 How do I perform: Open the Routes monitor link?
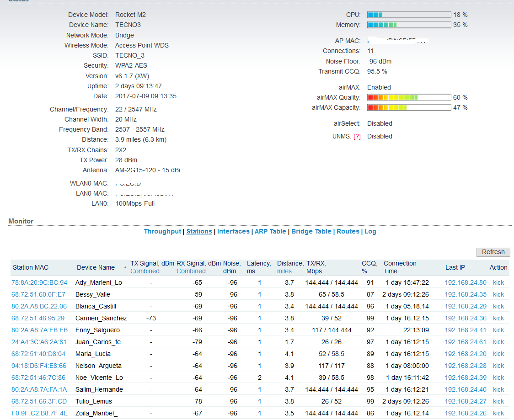(x=348, y=231)
